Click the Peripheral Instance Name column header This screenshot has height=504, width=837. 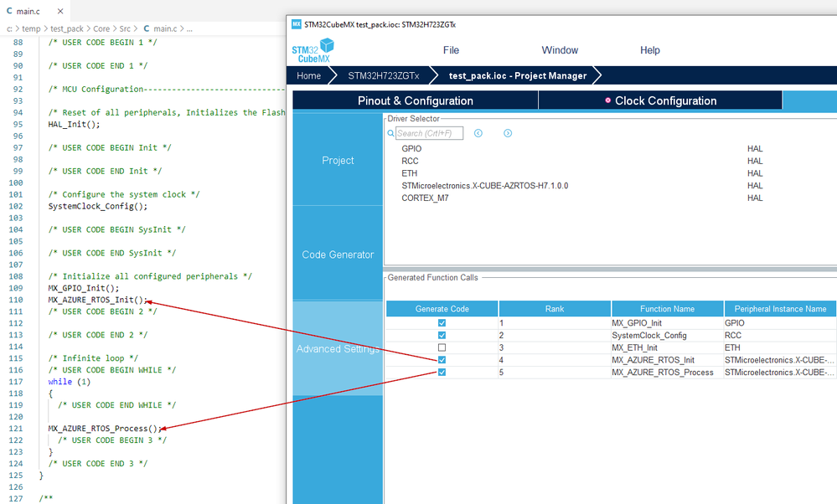pyautogui.click(x=780, y=309)
